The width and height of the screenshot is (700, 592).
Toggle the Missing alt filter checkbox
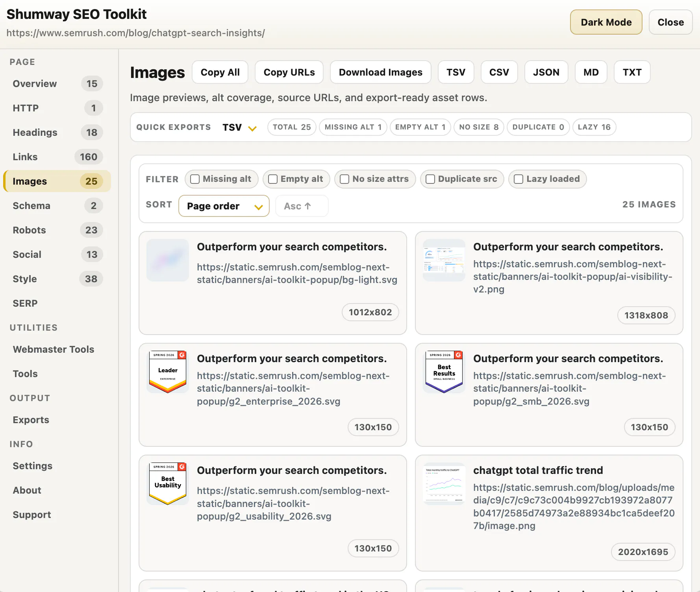click(x=195, y=179)
